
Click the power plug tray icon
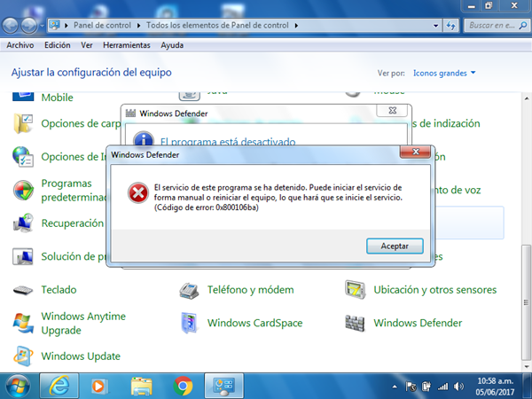coord(426,387)
